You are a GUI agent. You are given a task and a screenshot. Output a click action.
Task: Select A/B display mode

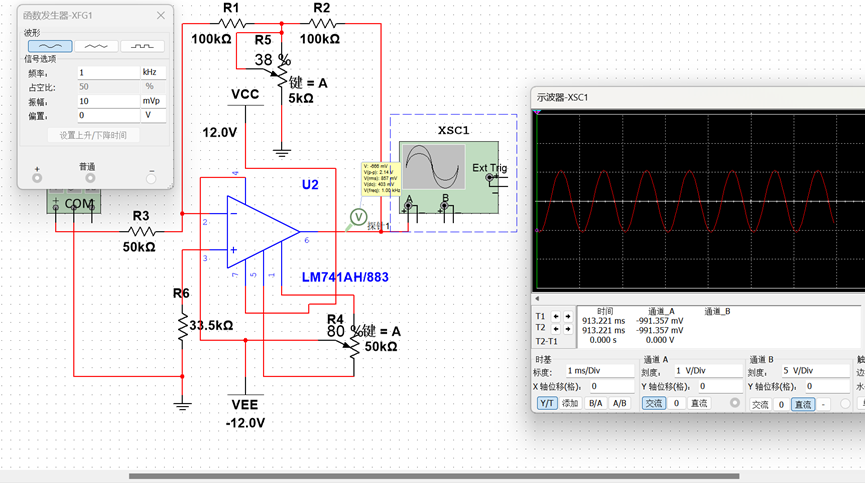pyautogui.click(x=620, y=404)
